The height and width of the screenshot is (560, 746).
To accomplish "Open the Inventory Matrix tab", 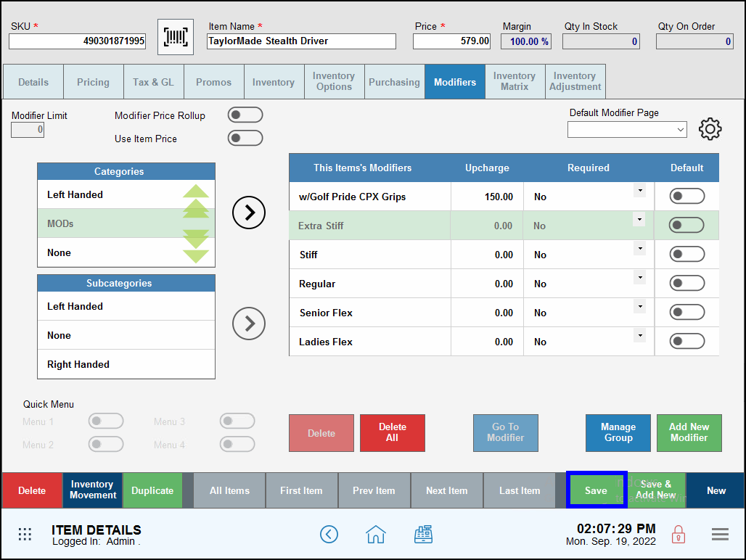I will point(515,81).
